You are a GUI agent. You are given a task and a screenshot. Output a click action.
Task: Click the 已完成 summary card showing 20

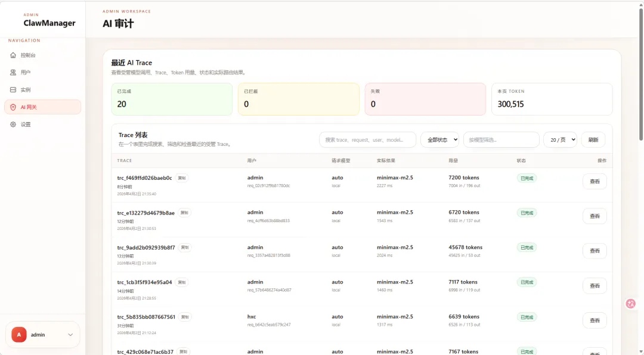point(172,99)
